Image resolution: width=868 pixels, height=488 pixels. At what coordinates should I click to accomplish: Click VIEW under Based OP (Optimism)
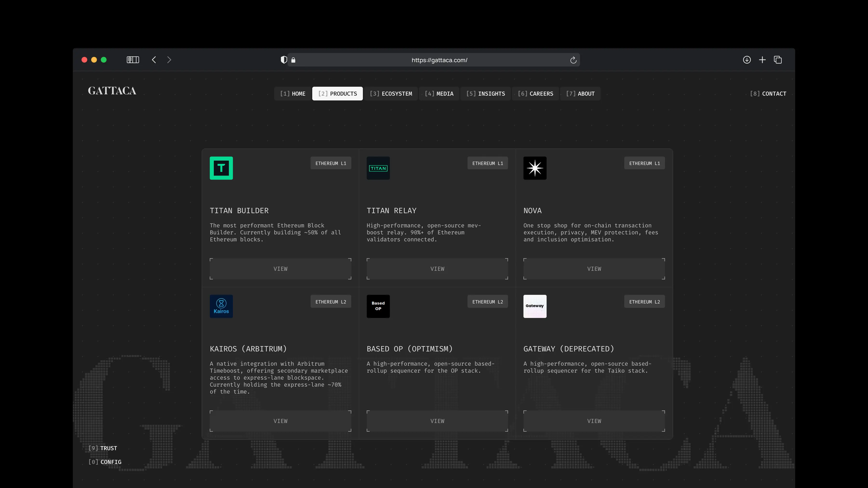[x=437, y=421]
